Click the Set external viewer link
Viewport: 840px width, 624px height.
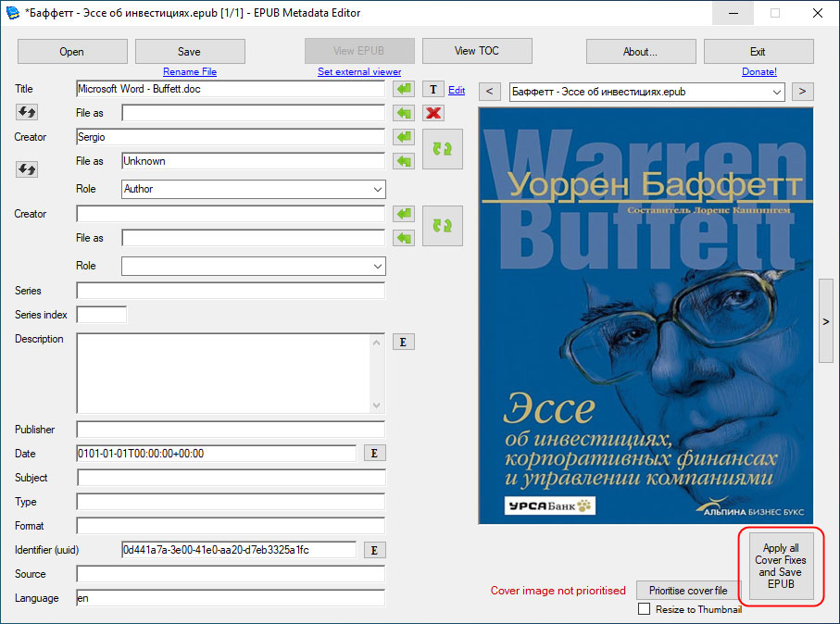[359, 72]
